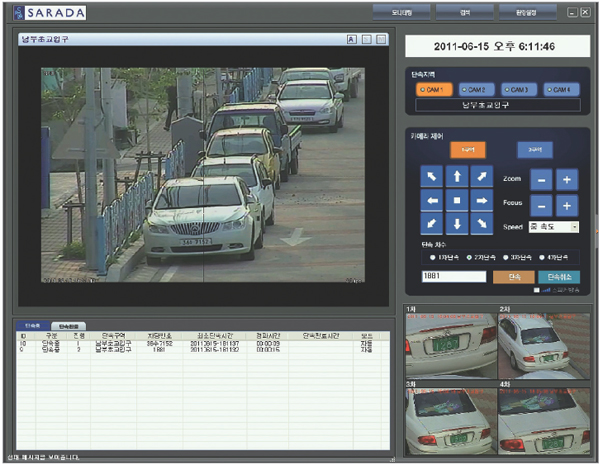Open the monitoring menu button in title bar
The width and height of the screenshot is (600, 466).
399,12
